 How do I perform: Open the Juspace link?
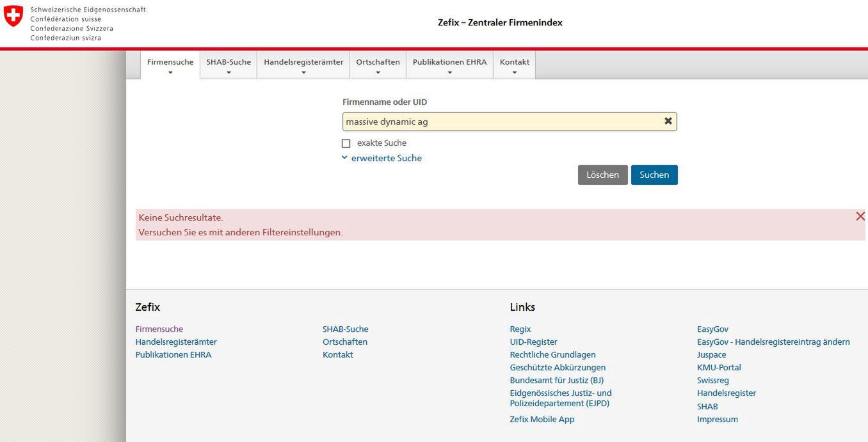pos(712,355)
